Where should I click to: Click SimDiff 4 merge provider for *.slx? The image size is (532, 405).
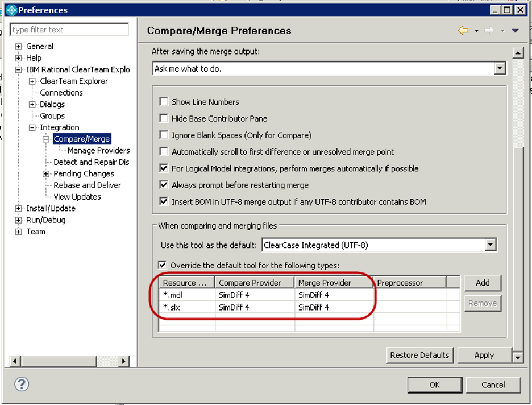314,307
